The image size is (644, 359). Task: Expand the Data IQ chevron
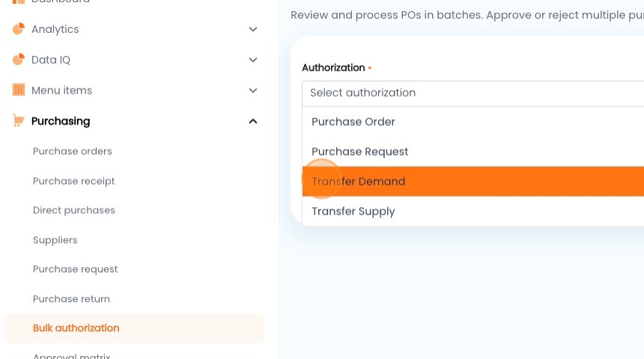253,60
